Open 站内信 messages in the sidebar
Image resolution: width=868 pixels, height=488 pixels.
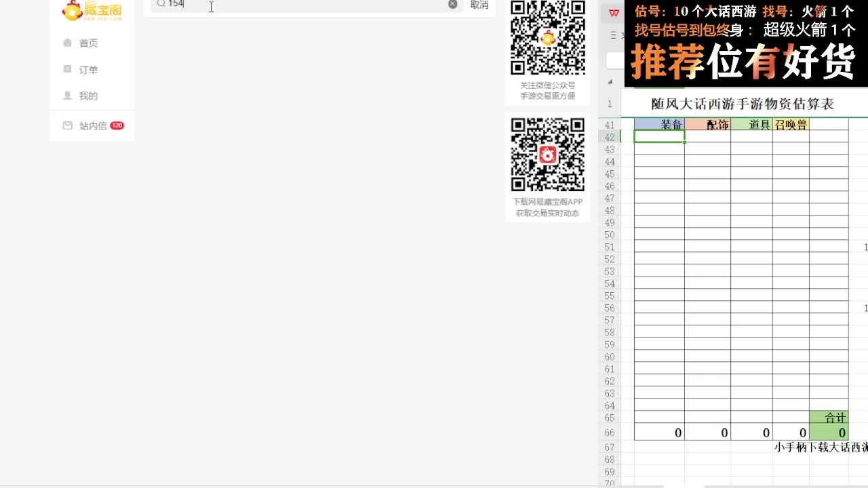coord(93,125)
